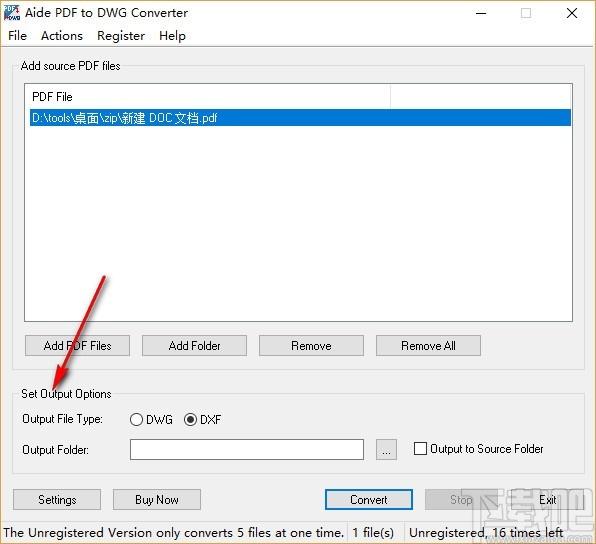596x544 pixels.
Task: Open the Settings dialog button
Action: tap(57, 500)
